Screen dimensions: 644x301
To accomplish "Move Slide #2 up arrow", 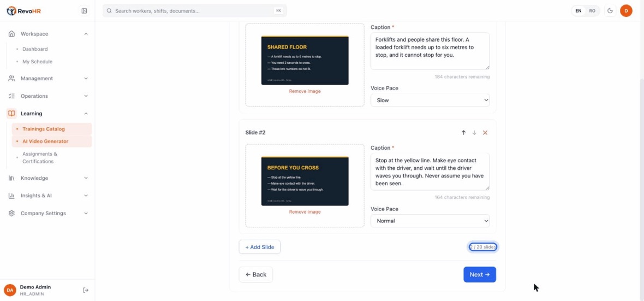I will point(463,132).
